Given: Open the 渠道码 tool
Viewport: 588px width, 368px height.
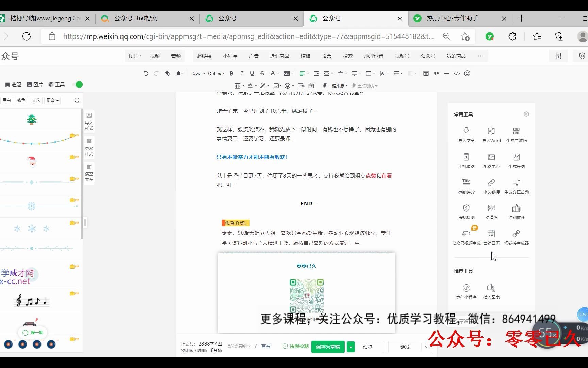Looking at the screenshot, I should click(x=491, y=212).
